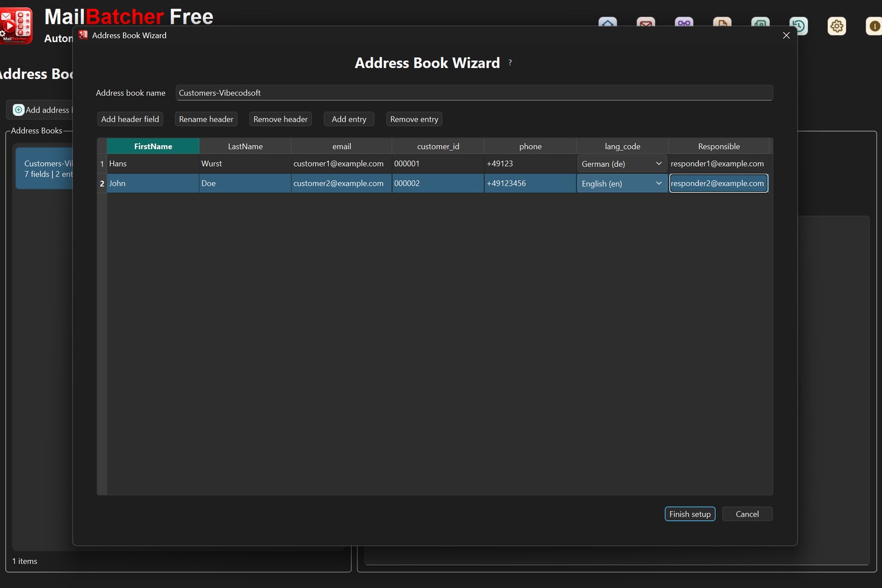This screenshot has height=588, width=882.
Task: Select the Customers address book in main window
Action: tap(44, 168)
